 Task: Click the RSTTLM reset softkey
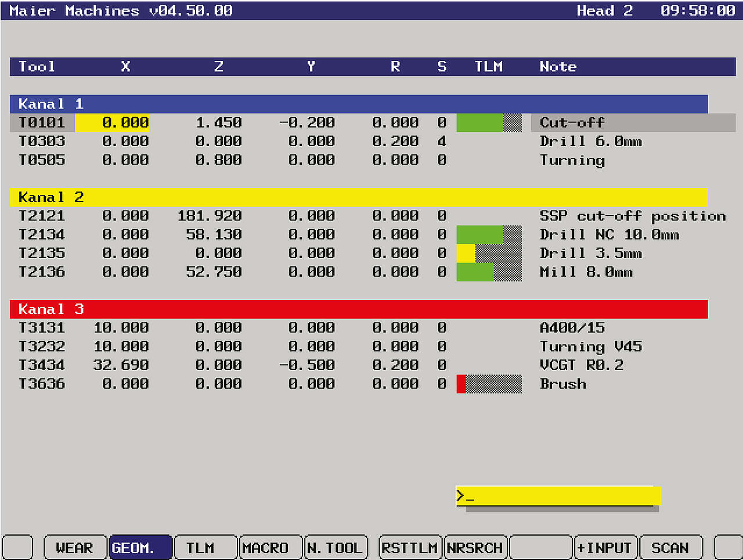409,547
